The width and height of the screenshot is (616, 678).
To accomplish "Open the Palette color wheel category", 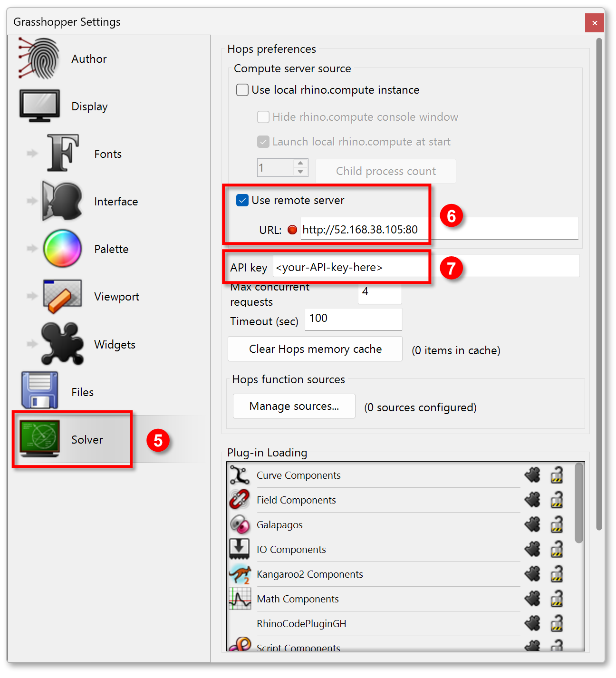I will click(x=62, y=249).
